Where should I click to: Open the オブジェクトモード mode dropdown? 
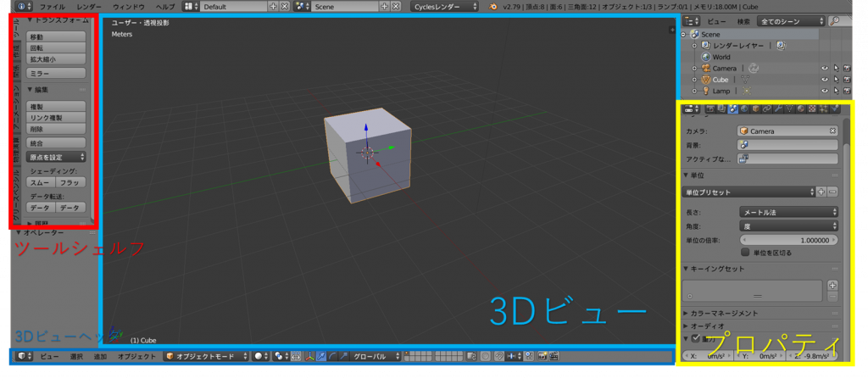click(203, 357)
